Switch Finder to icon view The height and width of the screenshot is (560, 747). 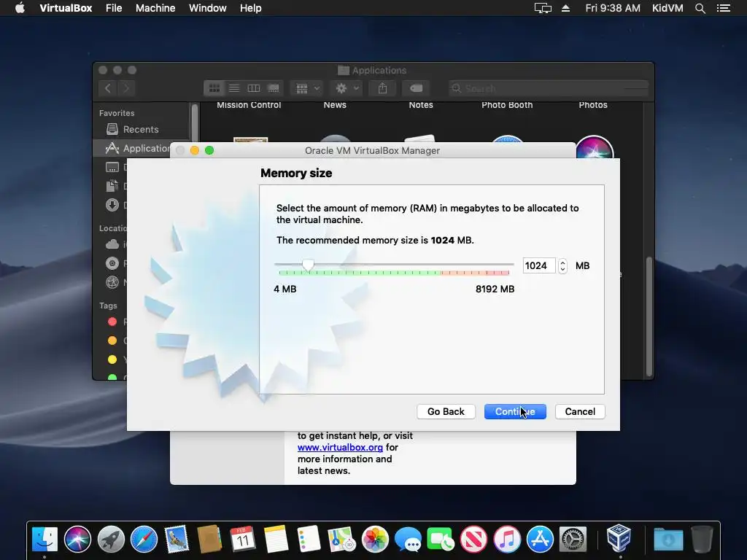(x=214, y=88)
